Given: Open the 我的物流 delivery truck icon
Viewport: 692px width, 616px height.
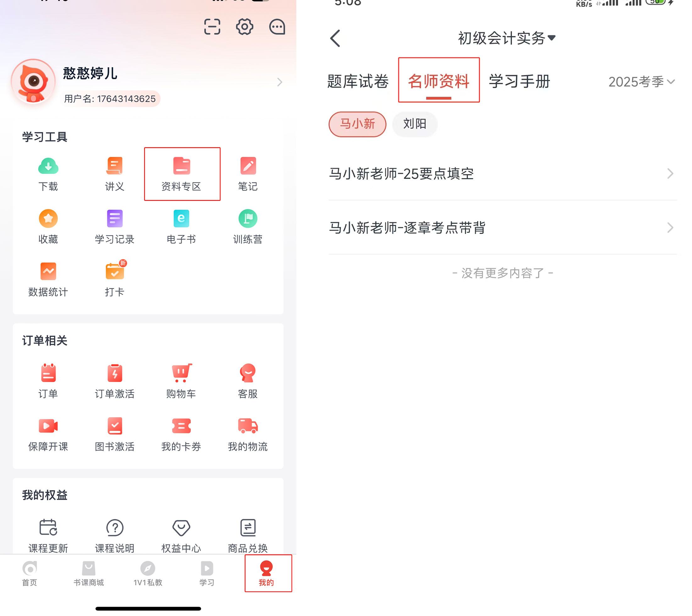Looking at the screenshot, I should [x=248, y=426].
